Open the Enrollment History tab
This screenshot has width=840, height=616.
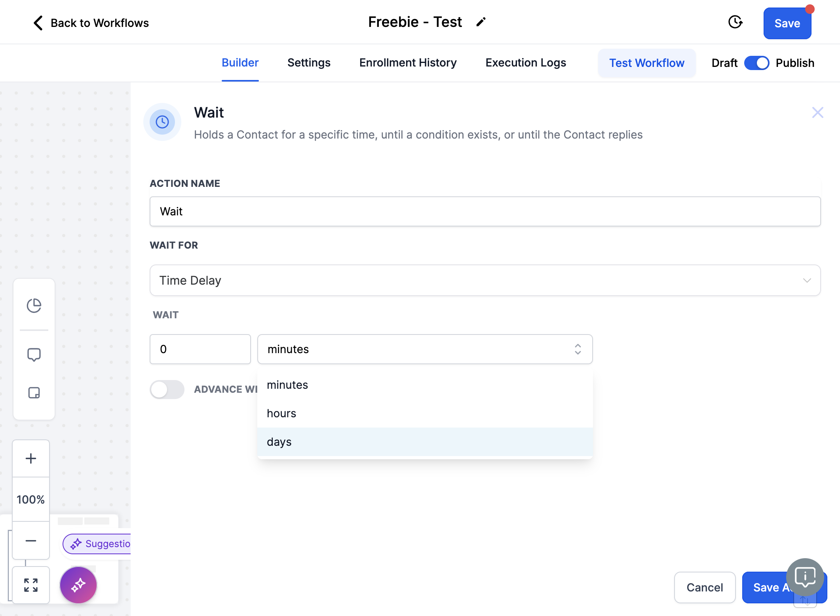[408, 63]
